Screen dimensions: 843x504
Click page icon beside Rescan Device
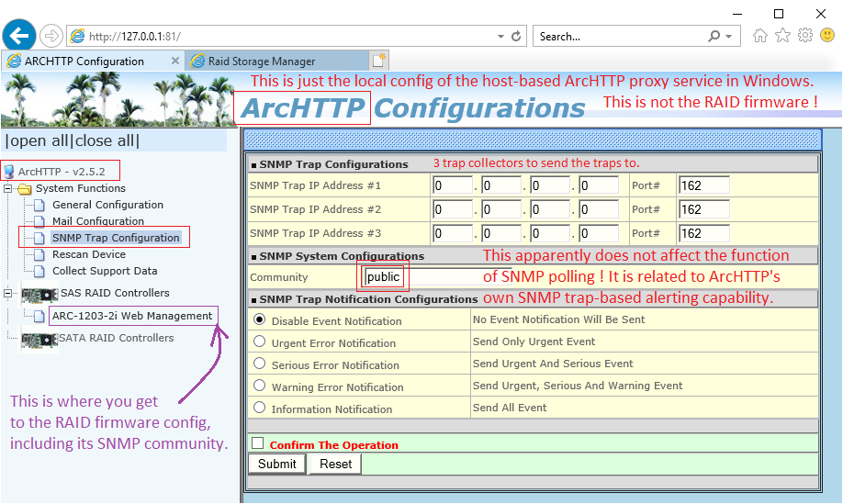click(x=39, y=254)
